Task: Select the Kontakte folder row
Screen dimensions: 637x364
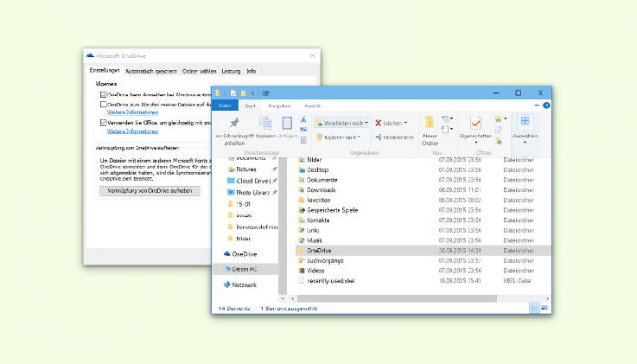Action: [424, 220]
